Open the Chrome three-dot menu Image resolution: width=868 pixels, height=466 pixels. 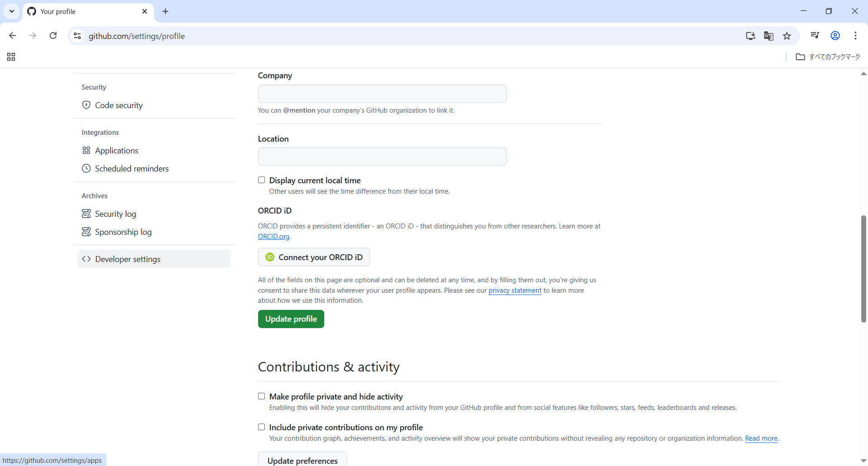coord(855,36)
